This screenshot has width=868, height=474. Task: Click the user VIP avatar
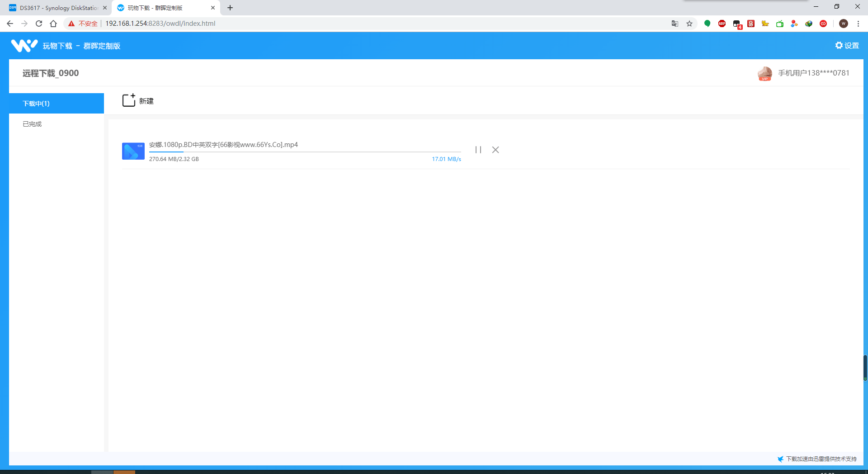764,73
